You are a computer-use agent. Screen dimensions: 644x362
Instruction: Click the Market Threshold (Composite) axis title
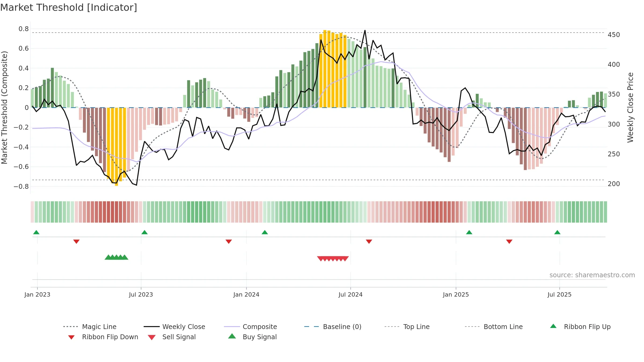[x=4, y=107]
